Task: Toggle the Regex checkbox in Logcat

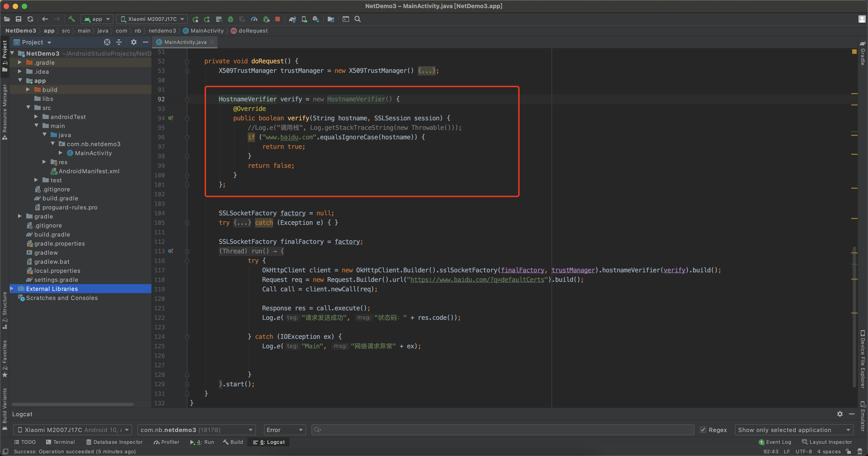Action: (x=703, y=430)
